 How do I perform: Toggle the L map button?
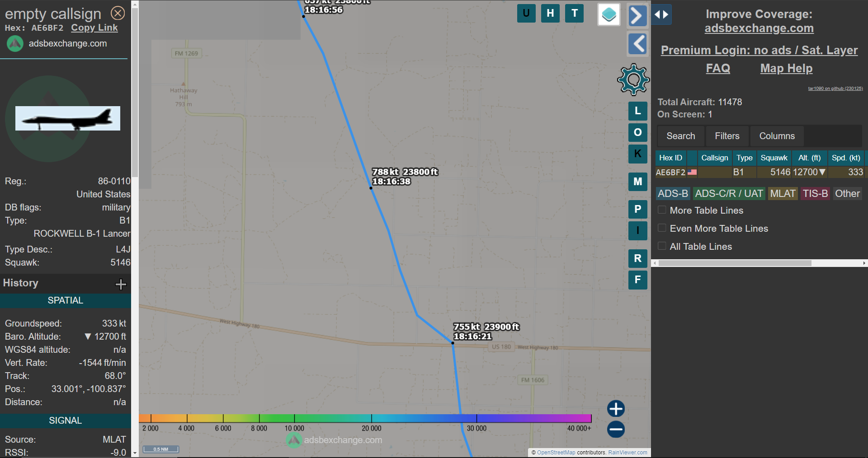(637, 111)
